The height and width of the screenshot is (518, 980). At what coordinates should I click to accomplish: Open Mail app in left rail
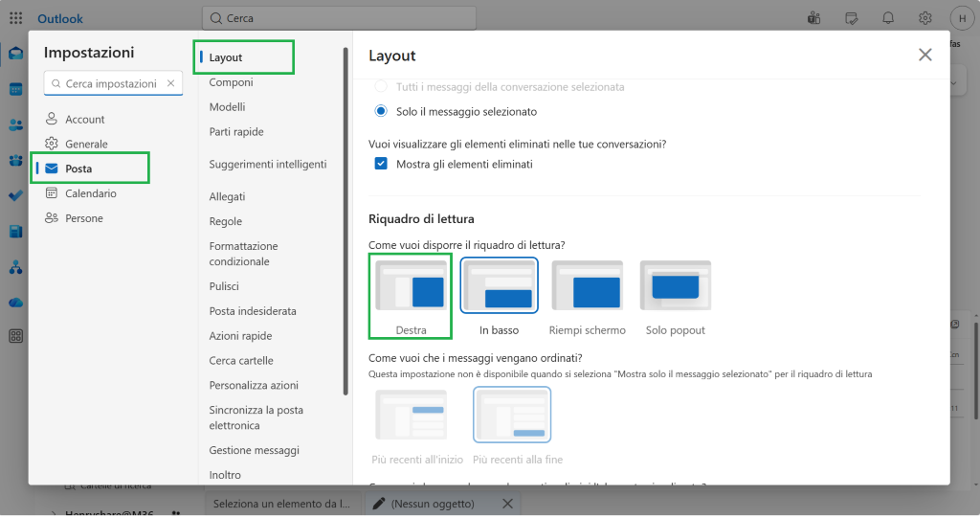point(15,54)
